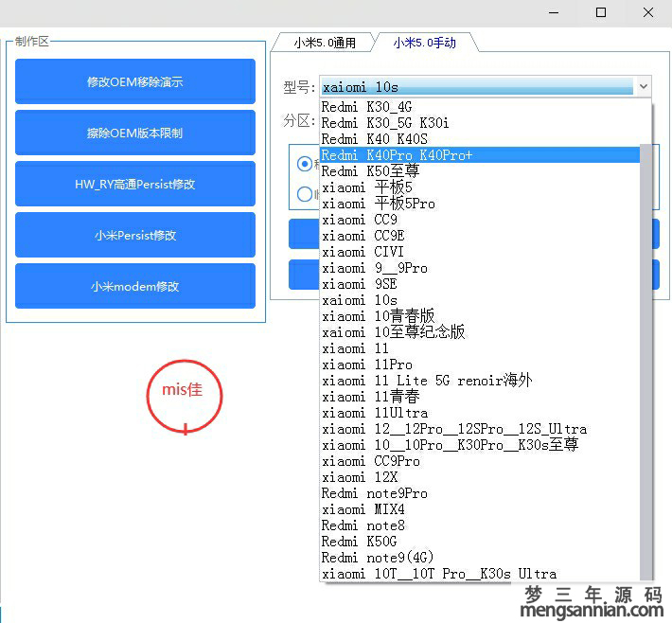
Task: Choose Redmi K40 K40S from the list
Action: [x=480, y=139]
